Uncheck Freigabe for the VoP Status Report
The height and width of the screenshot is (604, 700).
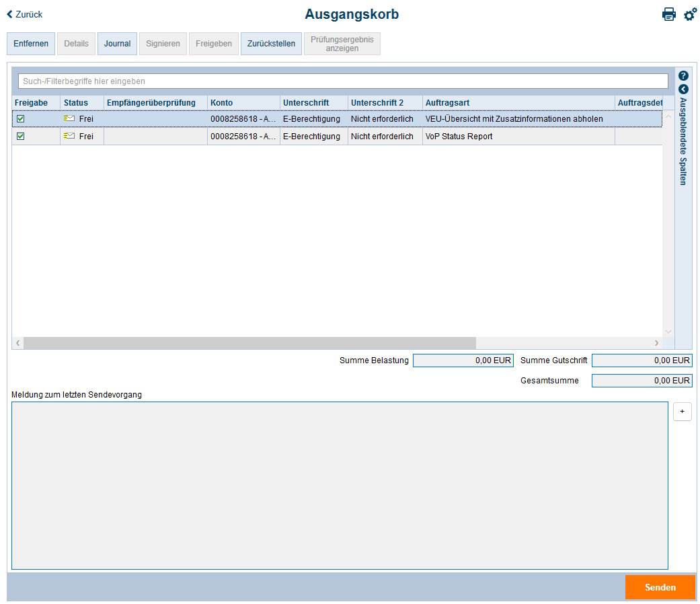point(21,136)
